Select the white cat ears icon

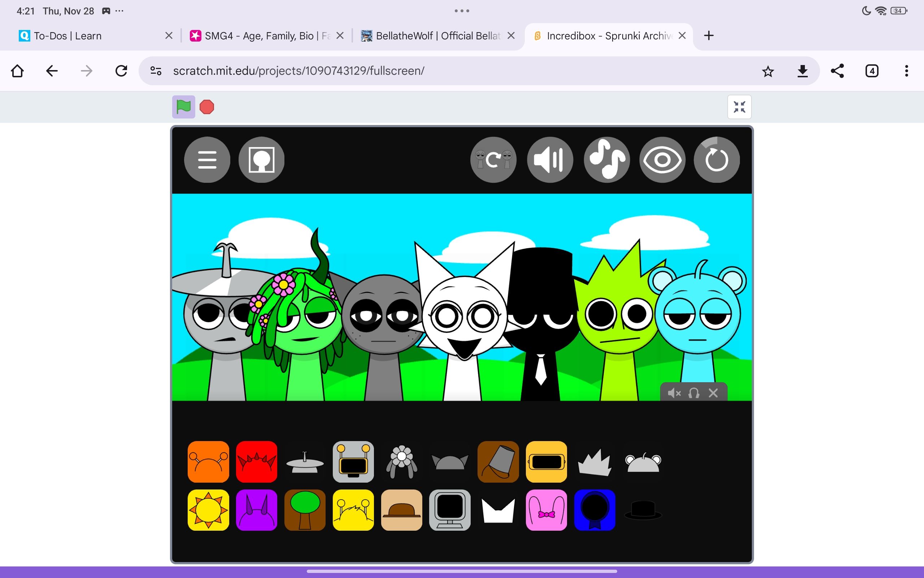(x=498, y=511)
